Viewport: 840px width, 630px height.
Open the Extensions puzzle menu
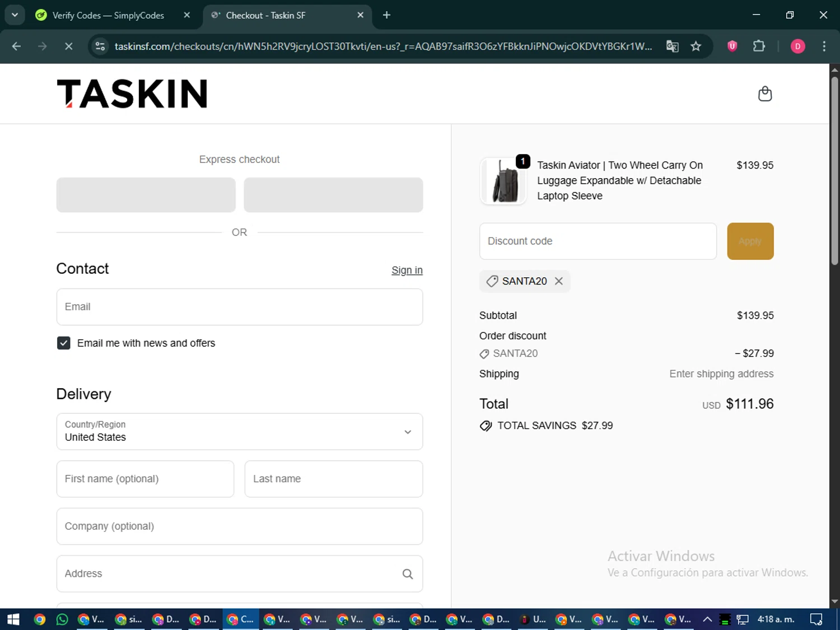coord(759,46)
